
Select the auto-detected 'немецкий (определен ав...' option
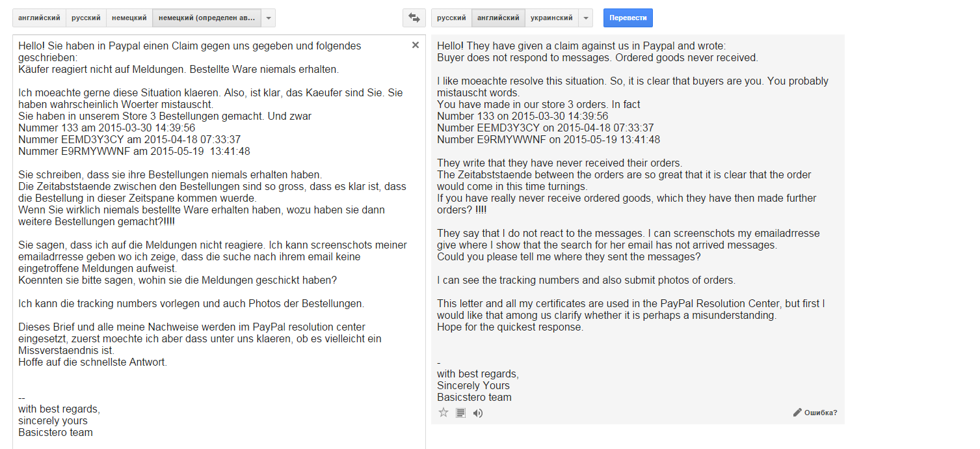tap(207, 18)
